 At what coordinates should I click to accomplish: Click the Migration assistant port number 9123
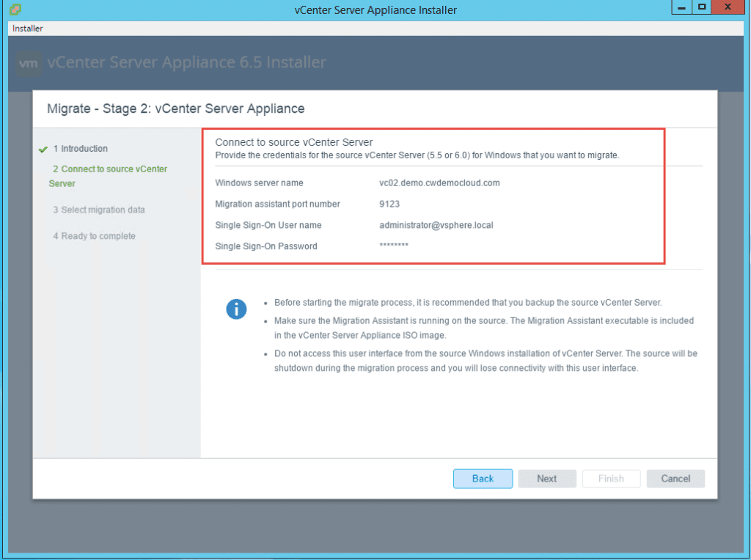[389, 204]
